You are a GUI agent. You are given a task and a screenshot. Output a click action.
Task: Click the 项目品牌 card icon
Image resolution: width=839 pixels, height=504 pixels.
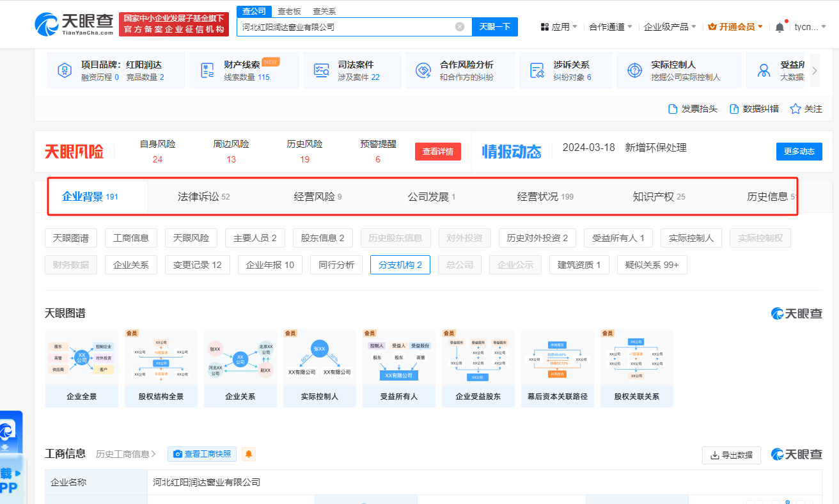pos(65,70)
